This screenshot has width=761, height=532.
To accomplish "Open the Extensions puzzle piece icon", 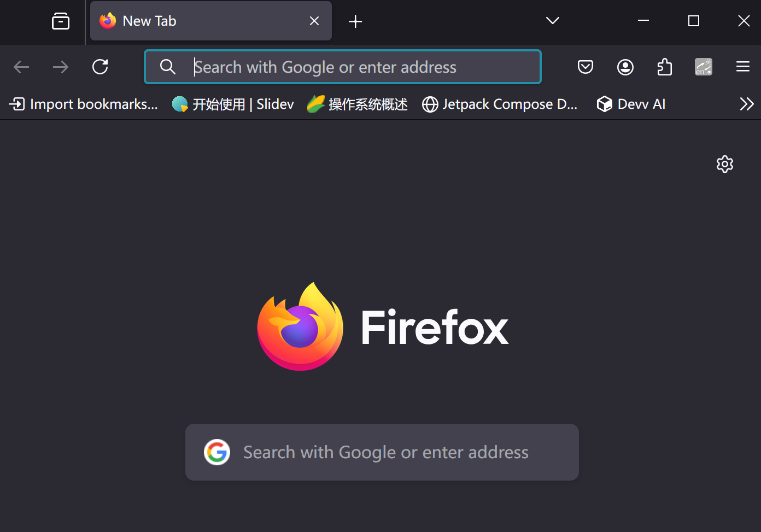I will click(x=664, y=67).
